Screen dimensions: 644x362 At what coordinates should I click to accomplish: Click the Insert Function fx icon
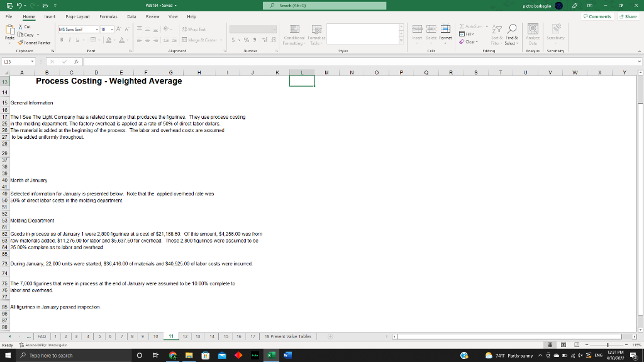click(x=76, y=62)
